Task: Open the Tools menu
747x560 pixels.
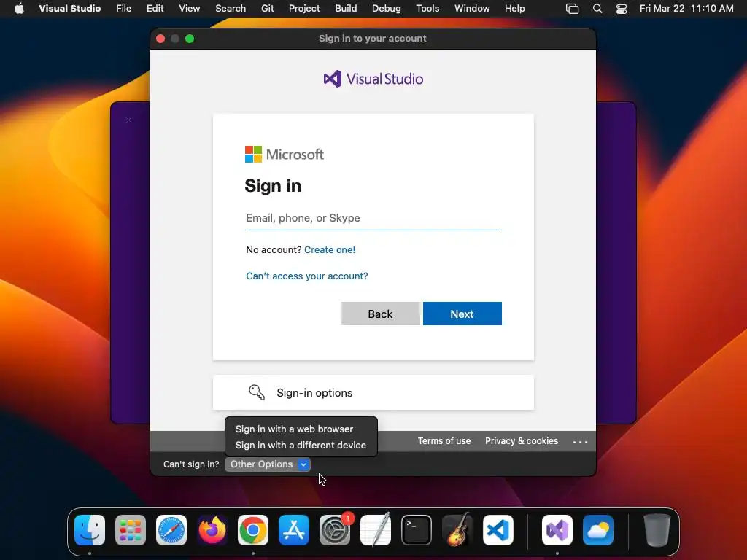Action: tap(427, 9)
